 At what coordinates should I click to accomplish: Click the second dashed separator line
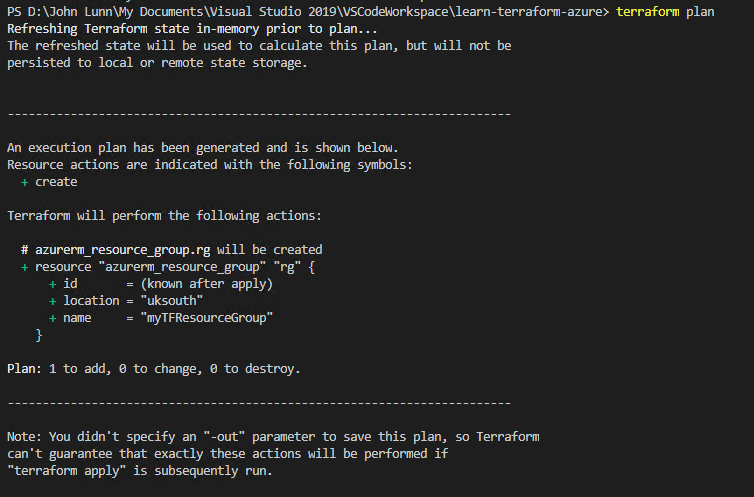[x=259, y=403]
